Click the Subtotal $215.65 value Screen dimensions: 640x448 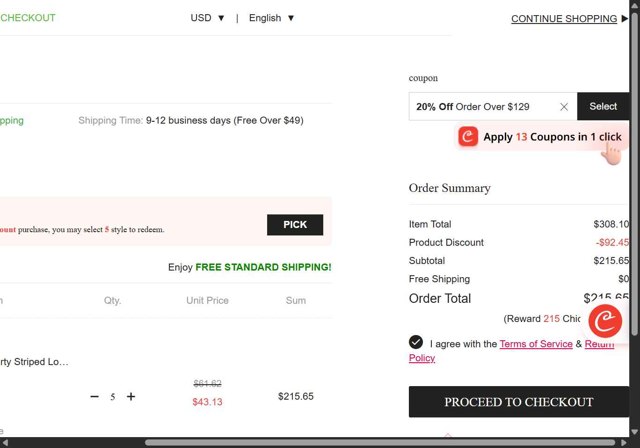coord(611,261)
